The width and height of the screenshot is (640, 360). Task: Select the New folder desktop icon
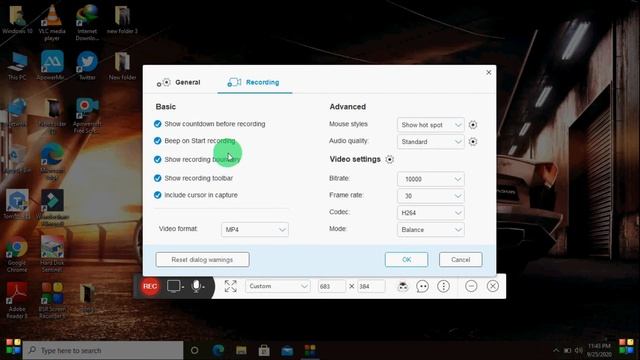[122, 65]
